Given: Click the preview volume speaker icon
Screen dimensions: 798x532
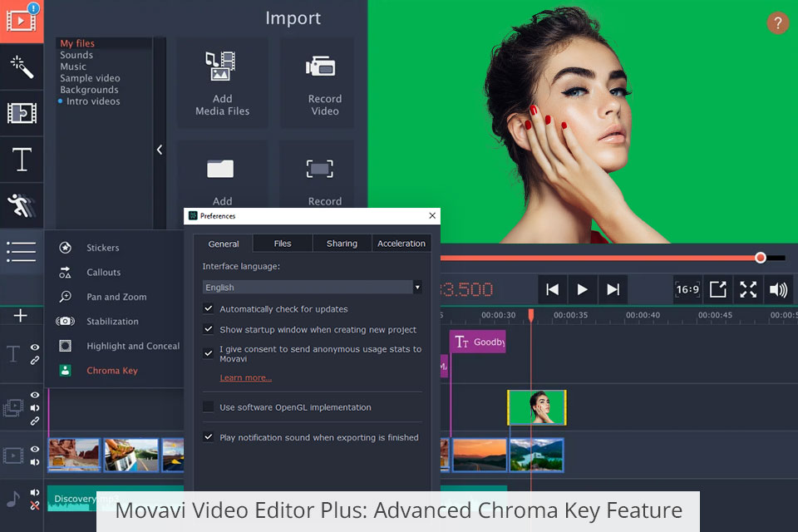Looking at the screenshot, I should (x=778, y=289).
